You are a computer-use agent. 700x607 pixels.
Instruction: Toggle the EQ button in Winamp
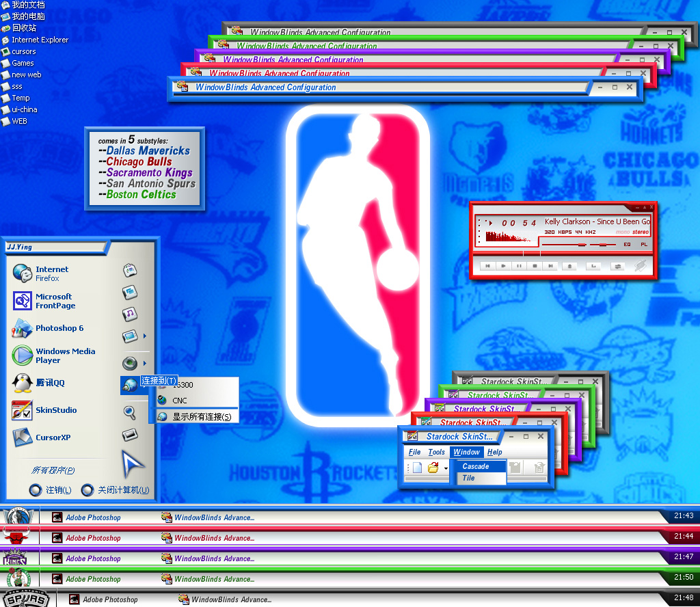click(x=628, y=245)
